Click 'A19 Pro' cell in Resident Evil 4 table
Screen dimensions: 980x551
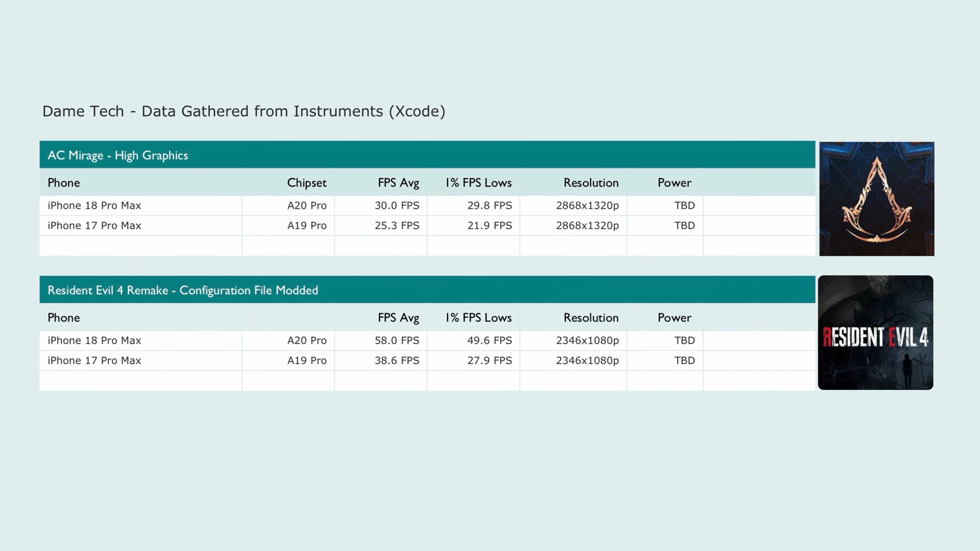(307, 360)
